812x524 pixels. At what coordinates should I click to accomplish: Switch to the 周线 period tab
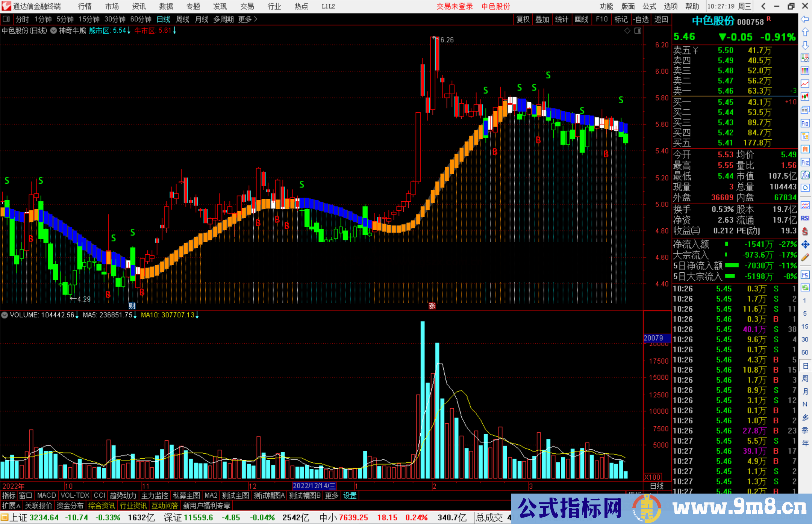(183, 19)
